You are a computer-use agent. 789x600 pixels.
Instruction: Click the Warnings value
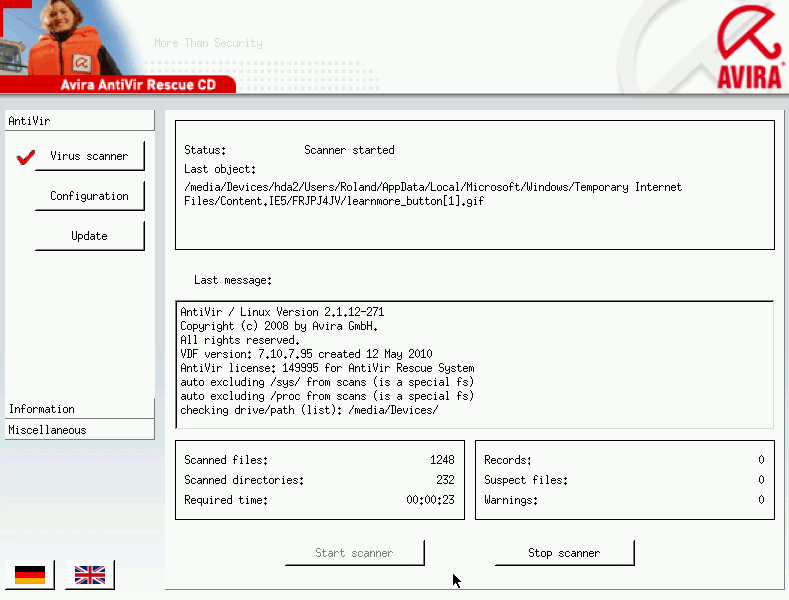[x=761, y=500]
